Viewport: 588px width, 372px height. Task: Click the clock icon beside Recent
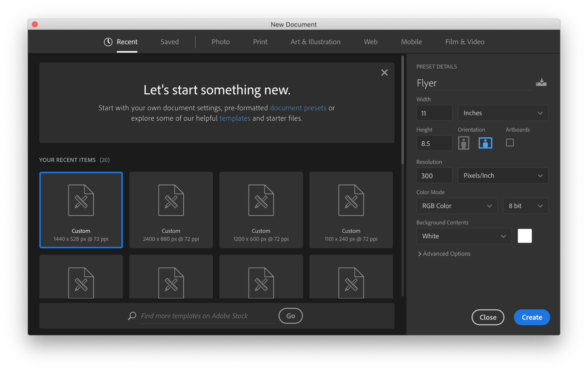pyautogui.click(x=108, y=42)
